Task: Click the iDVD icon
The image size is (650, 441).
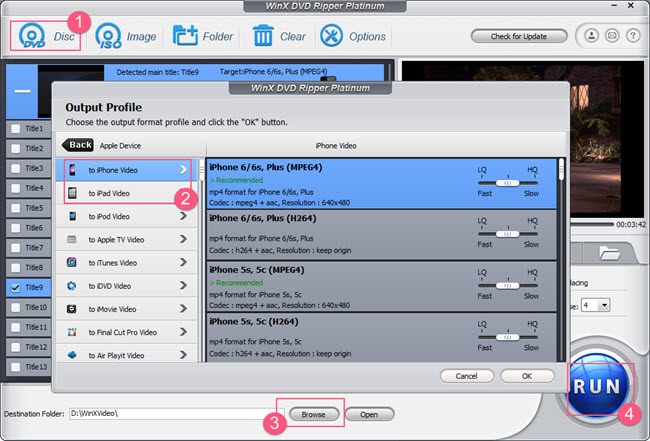Action: point(72,286)
